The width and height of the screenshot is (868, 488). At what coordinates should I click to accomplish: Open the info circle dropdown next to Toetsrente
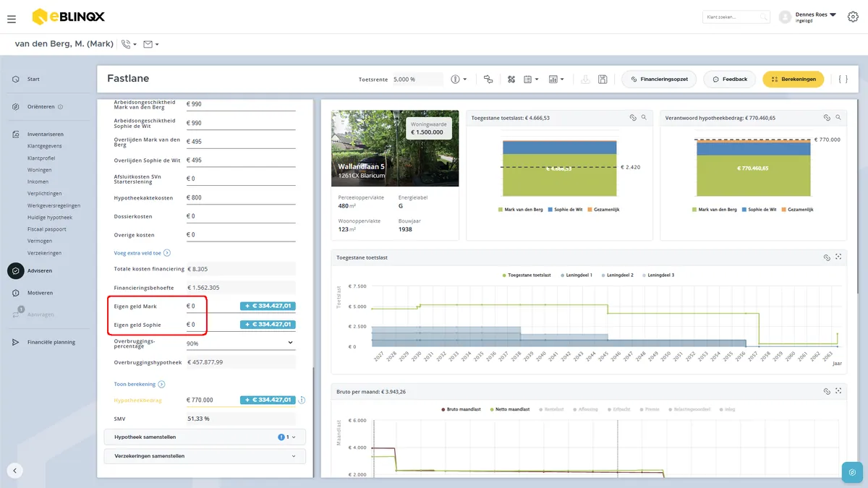(x=459, y=79)
